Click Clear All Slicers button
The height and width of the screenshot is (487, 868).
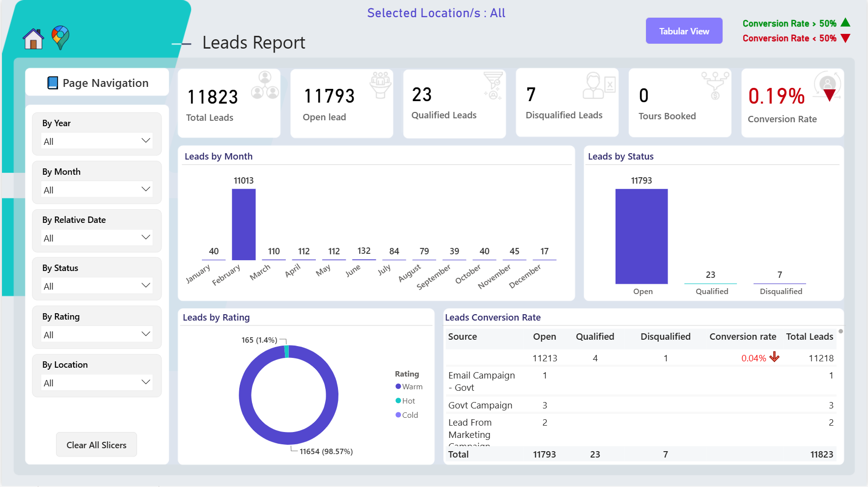click(x=96, y=445)
